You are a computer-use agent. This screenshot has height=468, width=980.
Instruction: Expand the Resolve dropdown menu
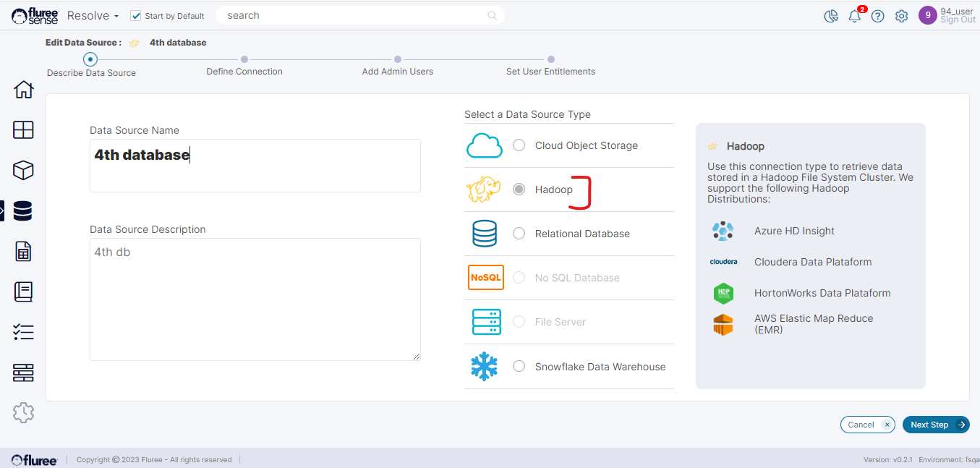point(93,16)
